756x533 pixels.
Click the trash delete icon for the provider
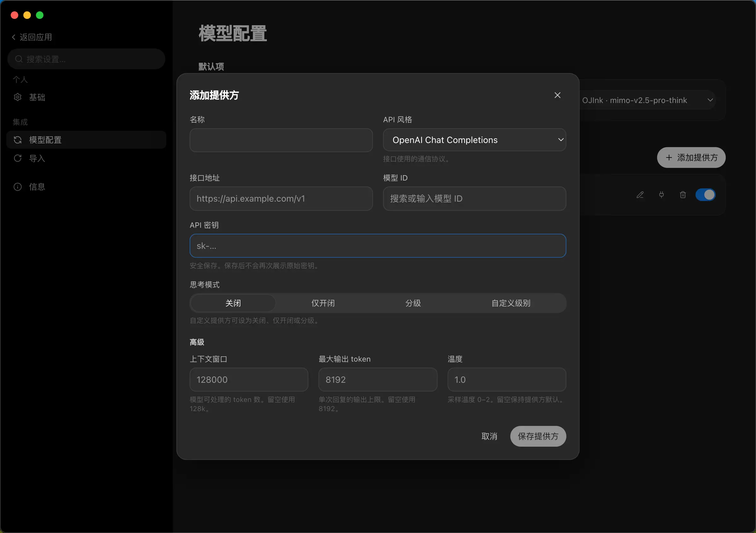point(683,195)
